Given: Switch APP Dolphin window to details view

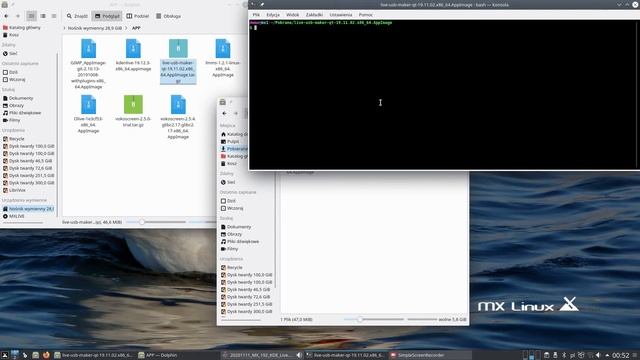Looking at the screenshot, I should pos(54,16).
